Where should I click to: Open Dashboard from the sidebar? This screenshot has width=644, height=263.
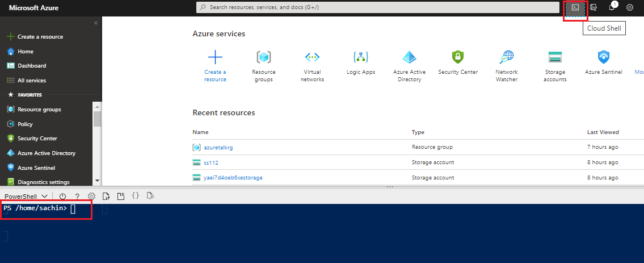point(32,66)
